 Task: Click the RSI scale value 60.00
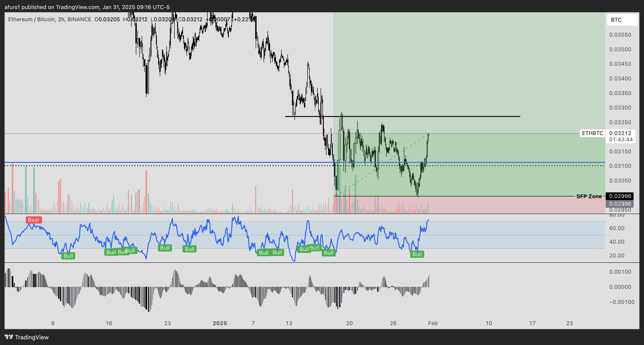[617, 228]
